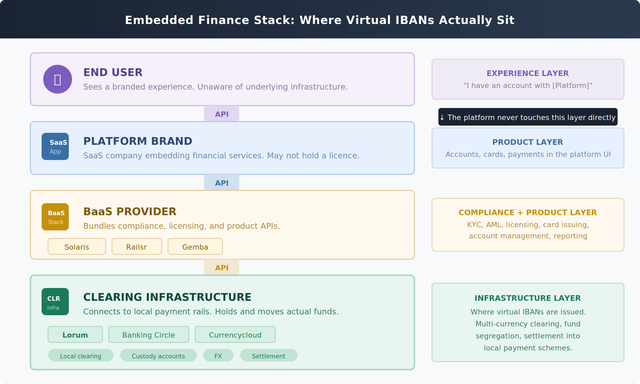
Task: Click 'Sees a branded experience' description text
Action: [216, 87]
